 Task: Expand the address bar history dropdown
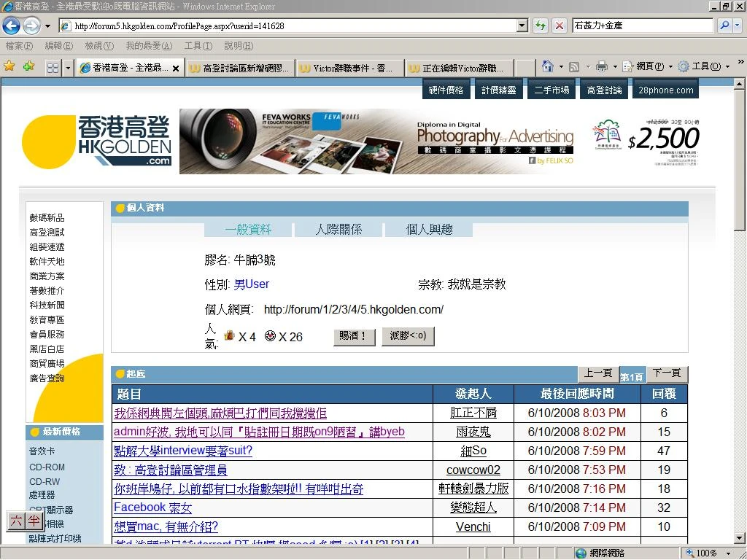(x=522, y=26)
